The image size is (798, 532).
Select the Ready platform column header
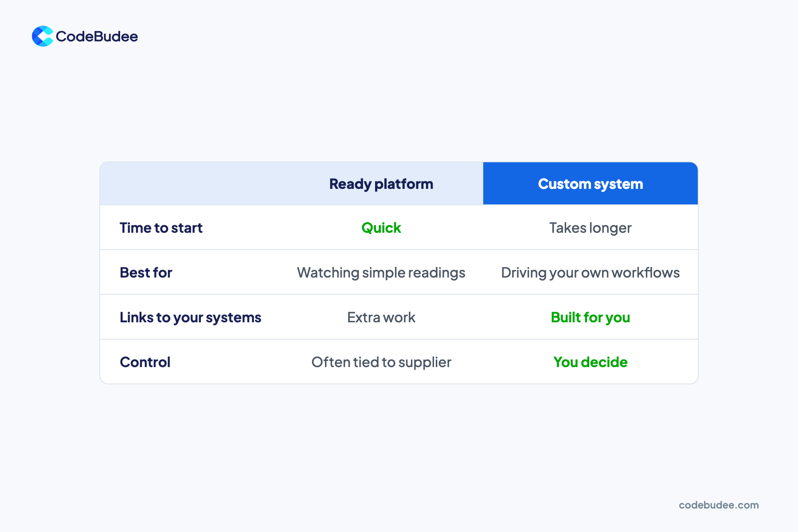(381, 184)
